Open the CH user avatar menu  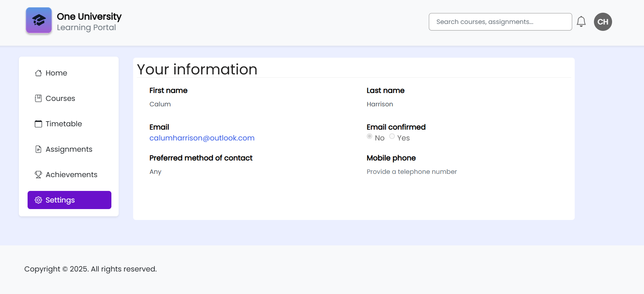tap(603, 22)
